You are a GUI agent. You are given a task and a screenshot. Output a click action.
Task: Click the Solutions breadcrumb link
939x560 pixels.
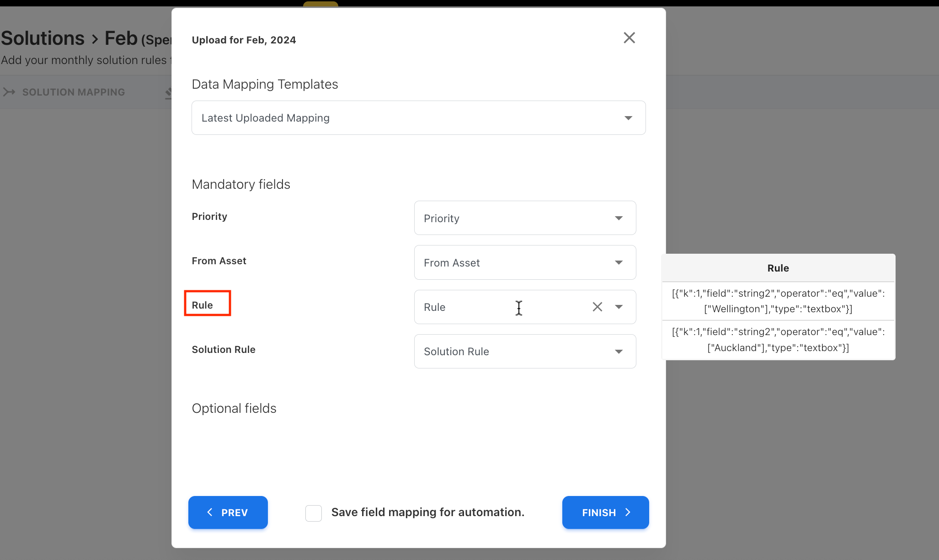pyautogui.click(x=43, y=38)
